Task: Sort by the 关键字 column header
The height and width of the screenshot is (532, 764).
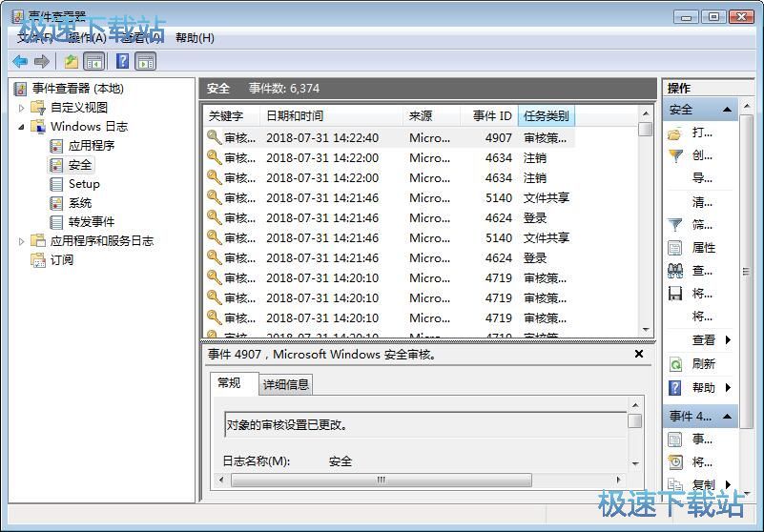Action: (x=231, y=116)
